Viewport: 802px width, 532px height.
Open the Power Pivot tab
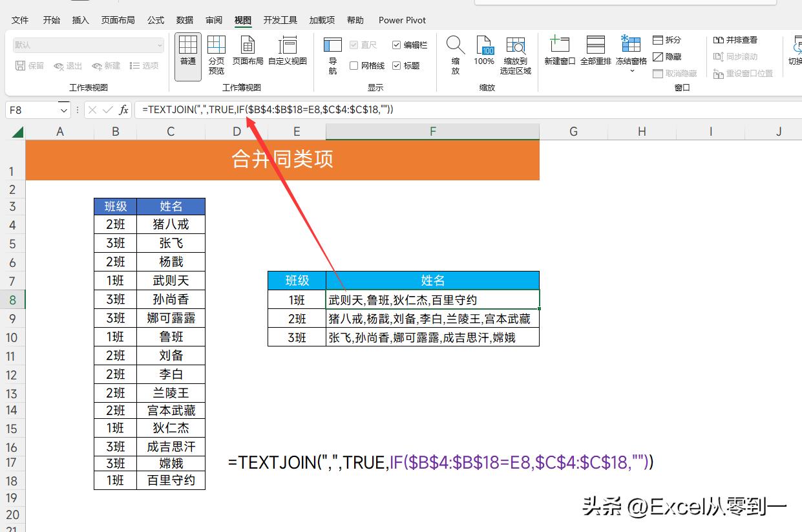click(x=401, y=20)
